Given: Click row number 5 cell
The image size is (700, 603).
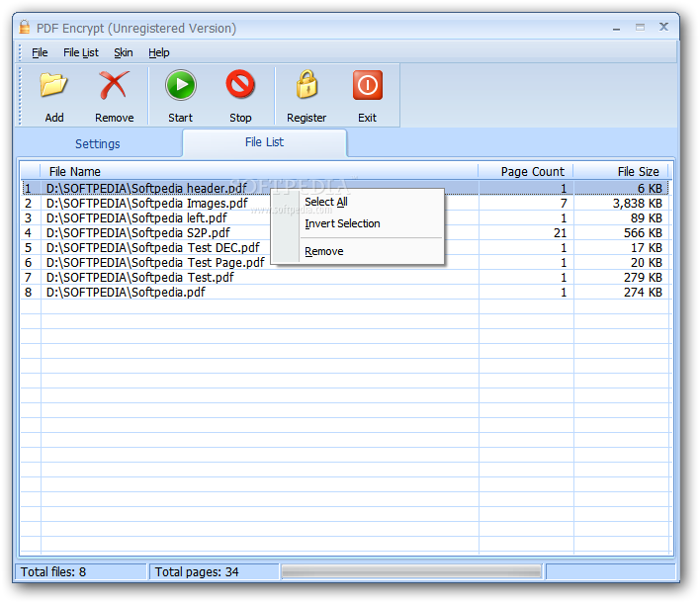Looking at the screenshot, I should click(28, 247).
